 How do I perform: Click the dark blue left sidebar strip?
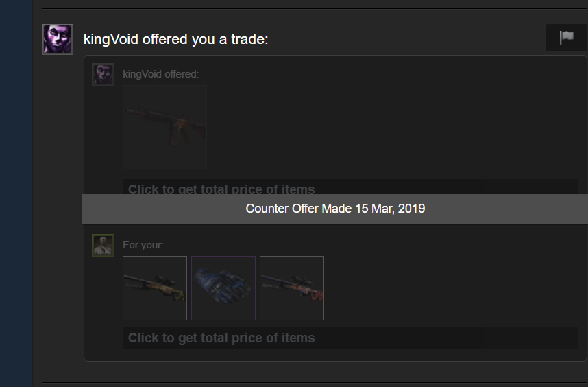(x=16, y=193)
